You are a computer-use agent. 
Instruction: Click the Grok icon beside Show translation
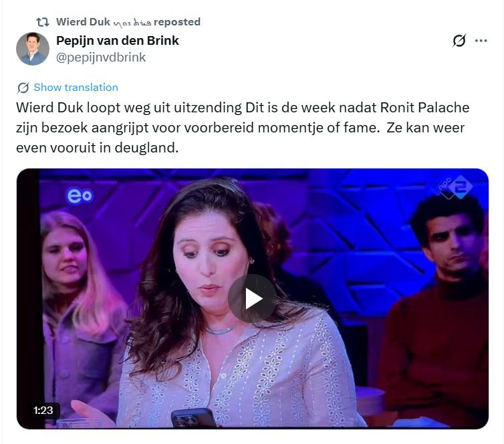coord(23,88)
